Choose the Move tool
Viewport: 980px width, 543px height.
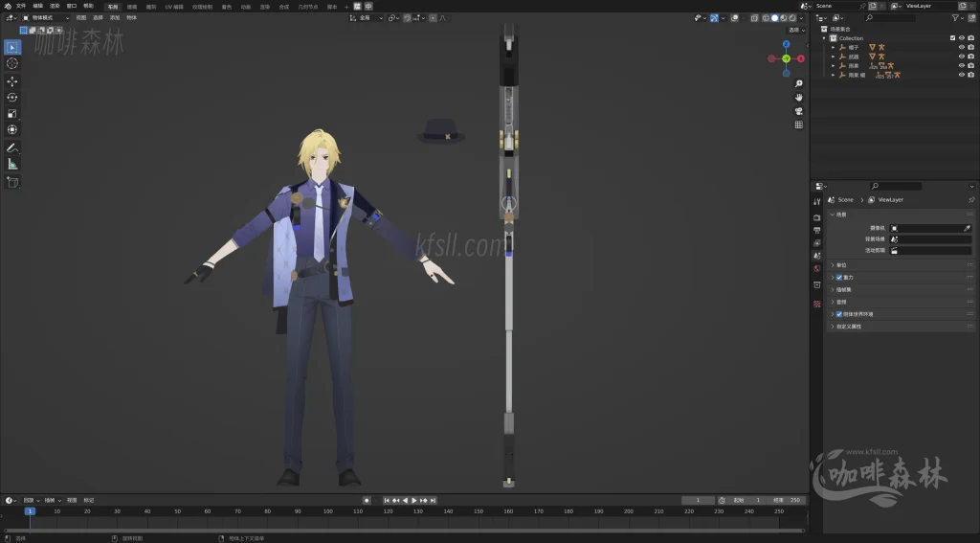tap(11, 81)
